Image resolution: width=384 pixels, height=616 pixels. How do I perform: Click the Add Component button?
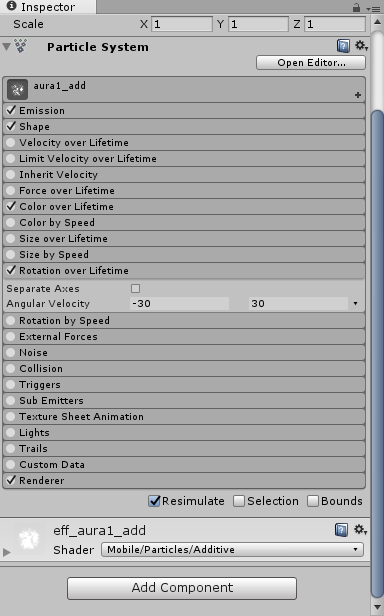(182, 588)
